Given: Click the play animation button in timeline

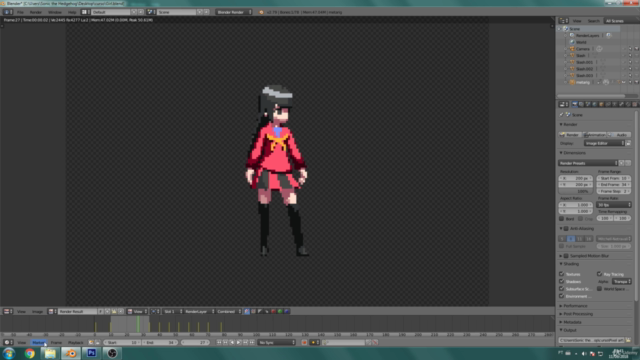Looking at the screenshot, I should (239, 342).
